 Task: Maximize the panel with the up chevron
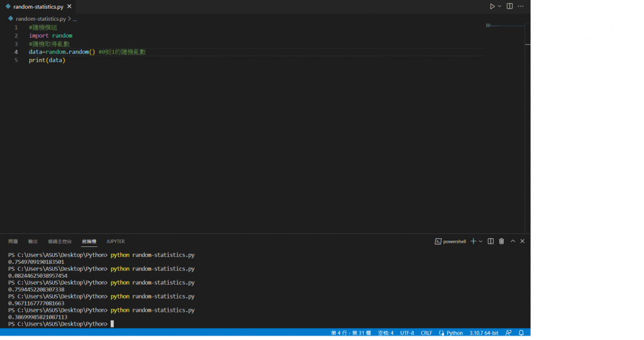[513, 241]
